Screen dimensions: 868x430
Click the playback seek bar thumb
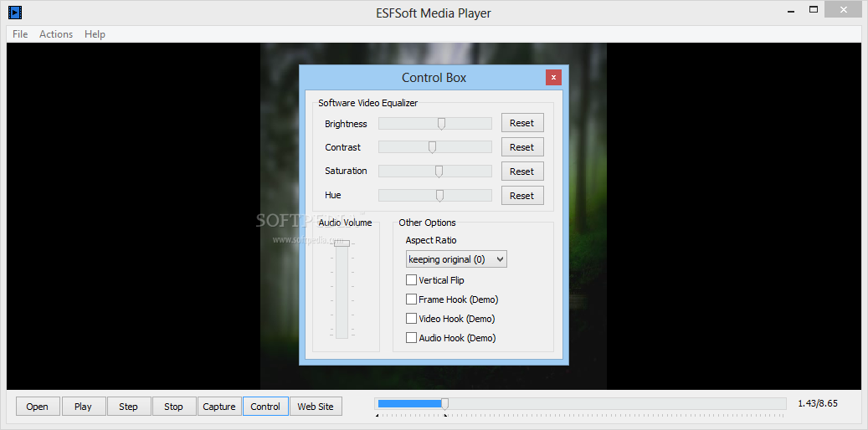444,404
